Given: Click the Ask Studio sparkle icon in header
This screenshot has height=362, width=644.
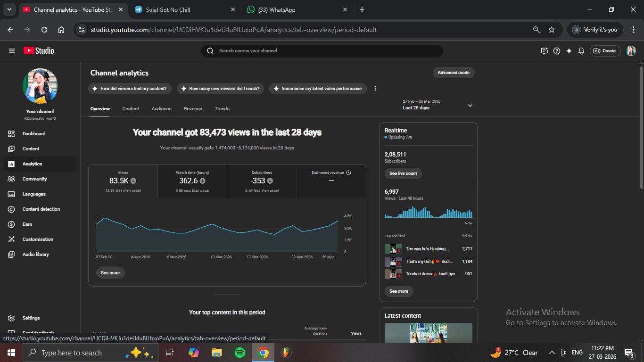Looking at the screenshot, I should point(569,51).
